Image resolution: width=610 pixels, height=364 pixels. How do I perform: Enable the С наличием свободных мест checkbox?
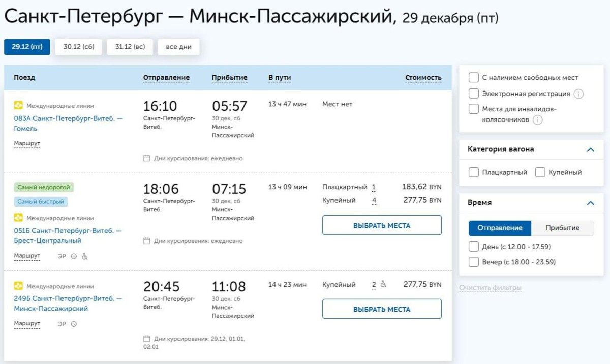click(x=473, y=78)
